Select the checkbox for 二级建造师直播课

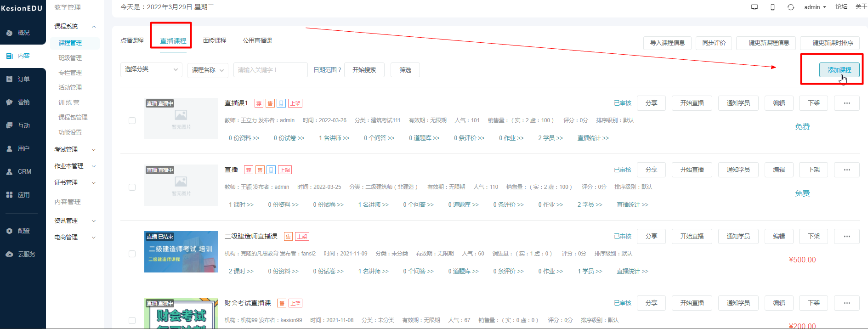132,254
